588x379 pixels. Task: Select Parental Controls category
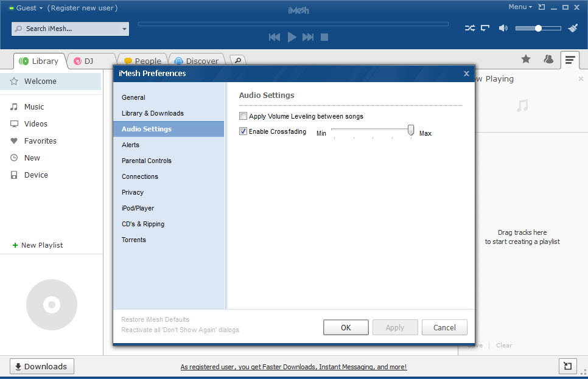pos(169,161)
